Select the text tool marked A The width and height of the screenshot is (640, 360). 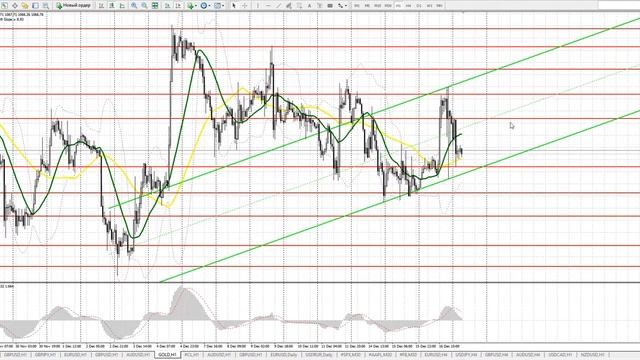(x=309, y=6)
